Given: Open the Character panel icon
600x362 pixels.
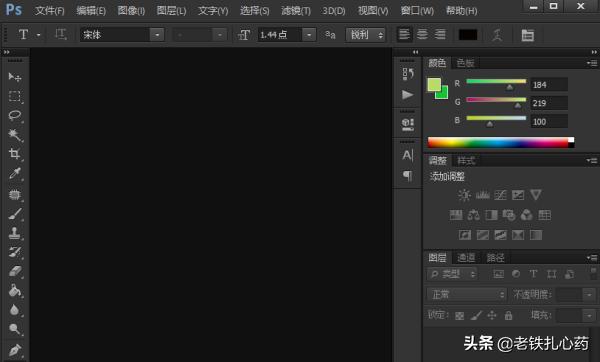Looking at the screenshot, I should [408, 155].
